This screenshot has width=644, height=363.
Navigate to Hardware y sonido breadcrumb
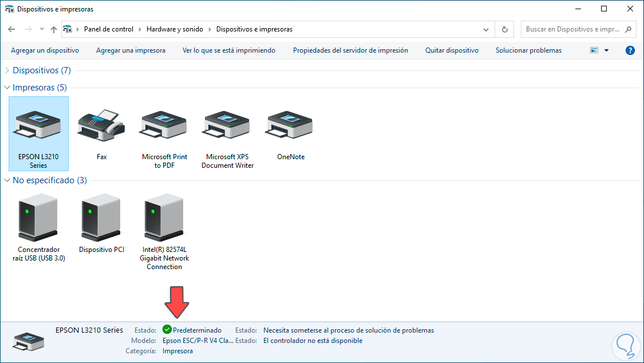pyautogui.click(x=175, y=29)
